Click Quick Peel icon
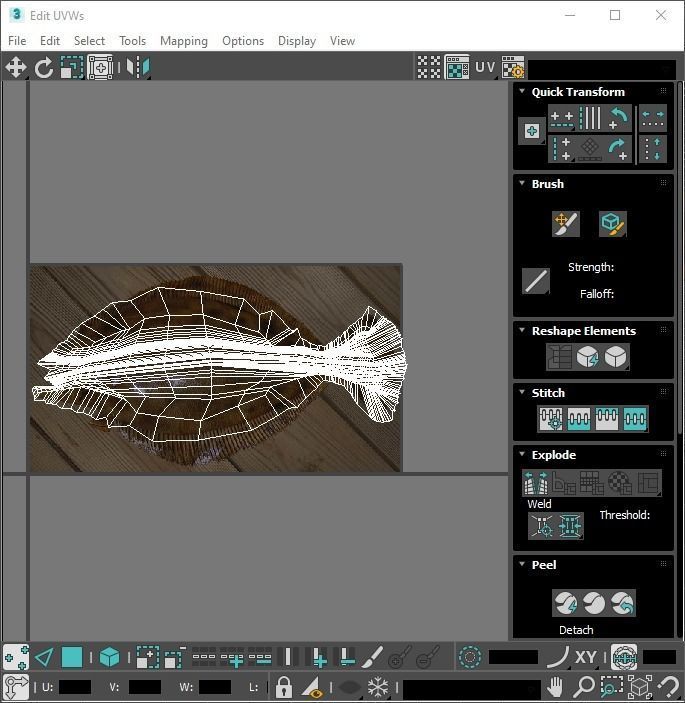Viewport: 685px width, 703px height. (566, 603)
